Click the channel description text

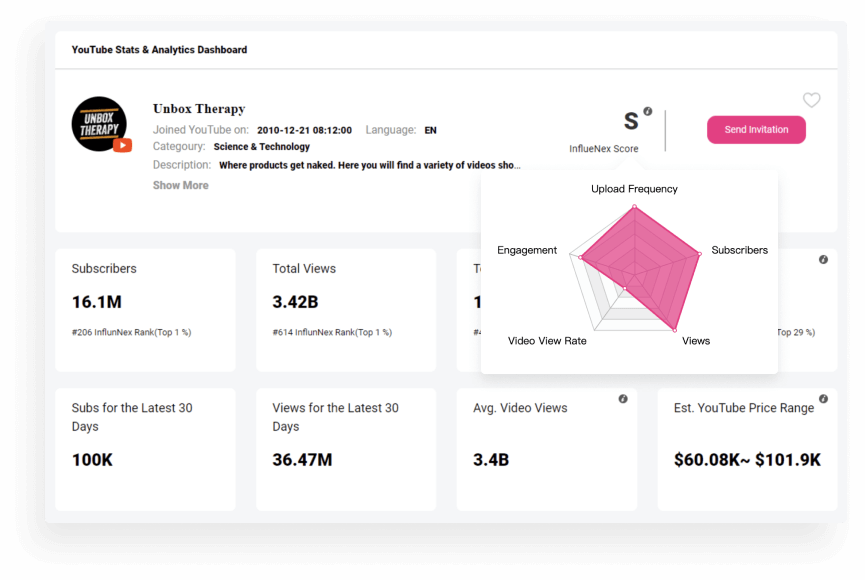[370, 165]
